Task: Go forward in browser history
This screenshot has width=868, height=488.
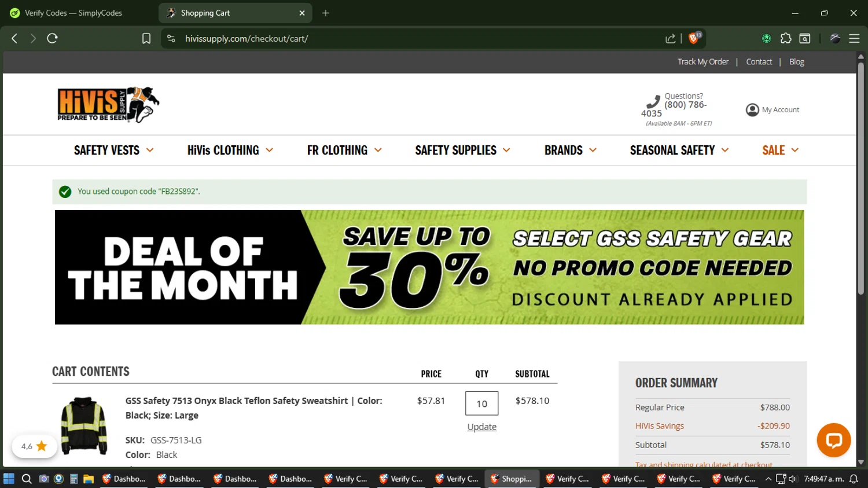Action: [33, 38]
